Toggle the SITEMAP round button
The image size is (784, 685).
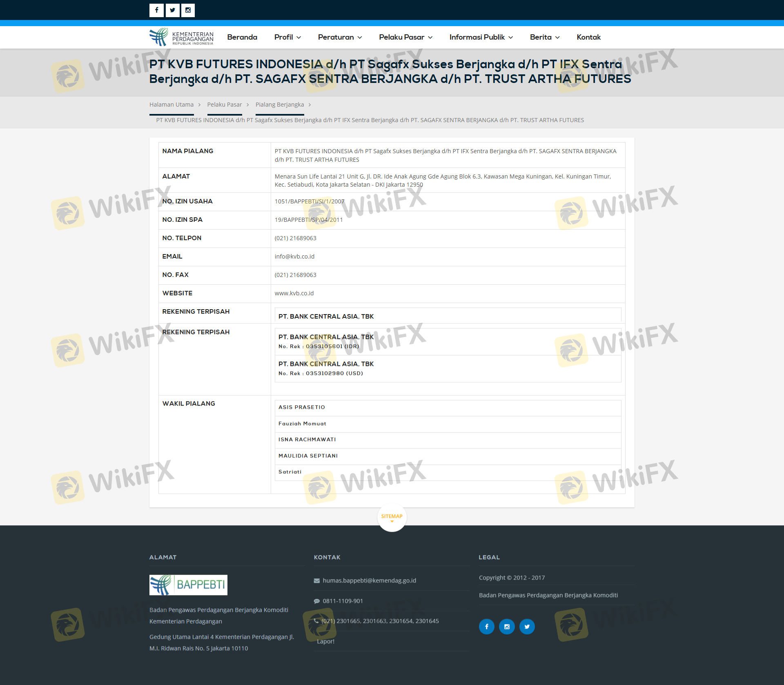pos(392,517)
